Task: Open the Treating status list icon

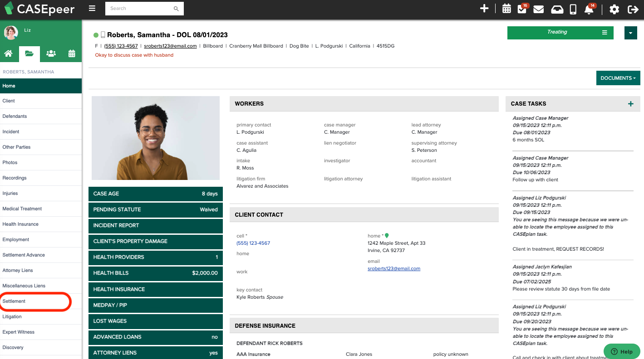Action: [x=605, y=33]
